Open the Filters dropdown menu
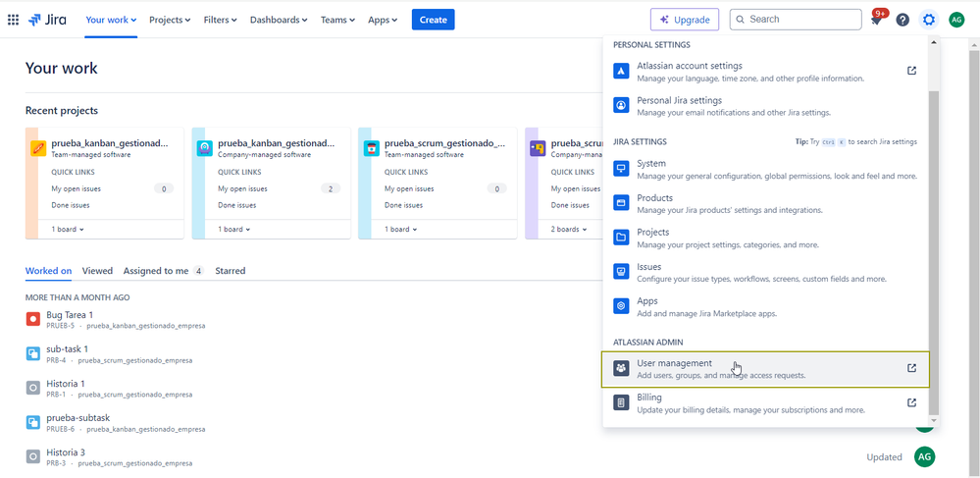This screenshot has width=980, height=478. (220, 20)
